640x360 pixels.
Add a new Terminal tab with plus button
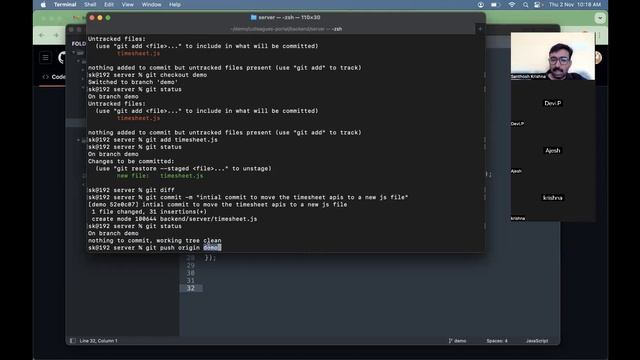pos(480,29)
